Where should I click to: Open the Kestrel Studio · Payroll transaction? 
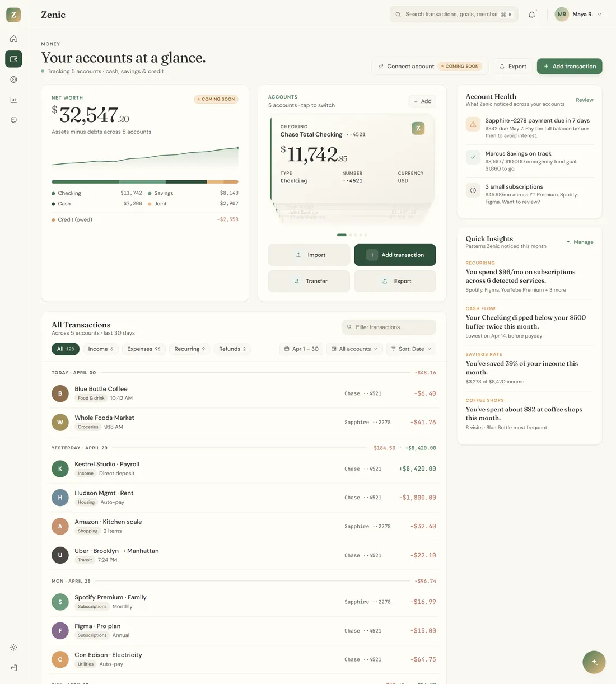[244, 469]
